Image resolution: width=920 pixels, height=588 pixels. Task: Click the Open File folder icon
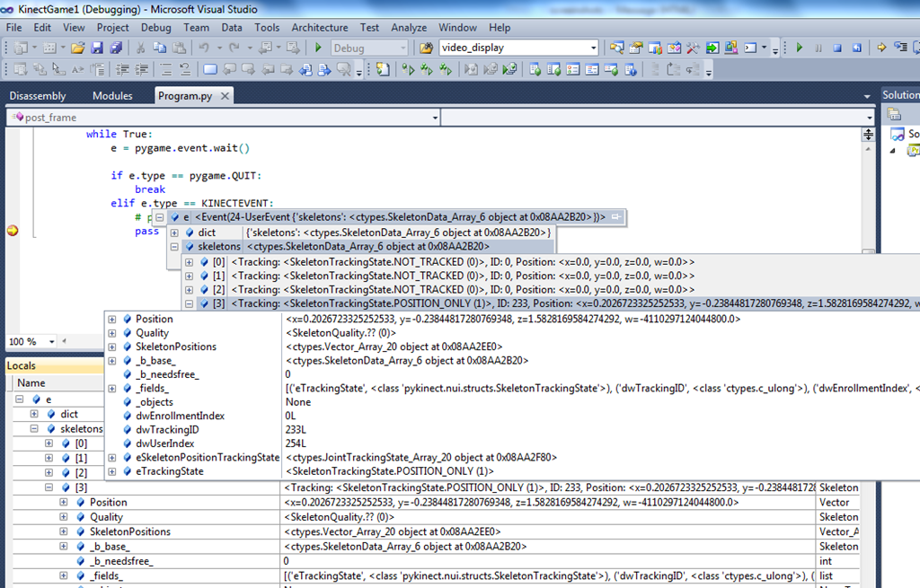[x=77, y=48]
